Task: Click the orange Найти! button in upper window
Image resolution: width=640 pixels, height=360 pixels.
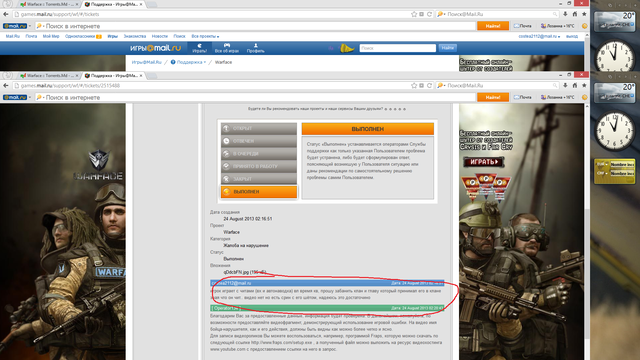Action: (493, 26)
